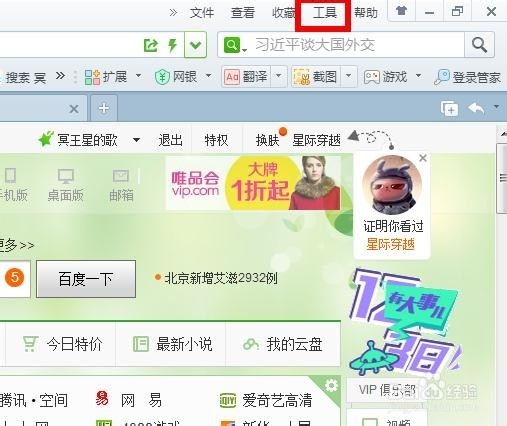
Task: Open the 扩展 dropdown arrow
Action: click(x=138, y=76)
